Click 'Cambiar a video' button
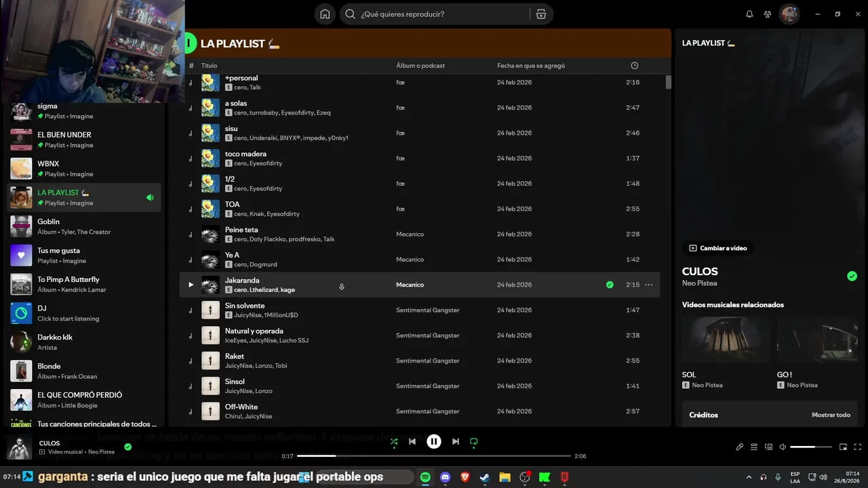Image resolution: width=868 pixels, height=488 pixels. coord(718,248)
